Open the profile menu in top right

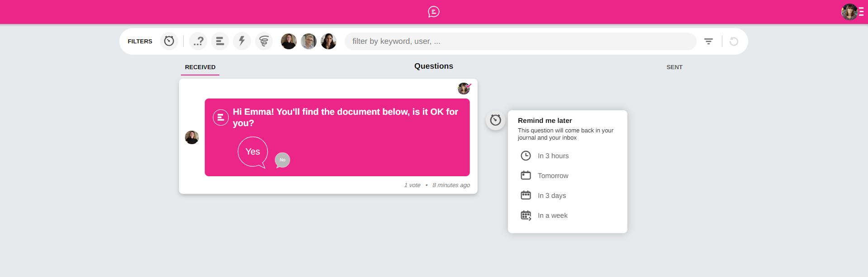(x=852, y=12)
